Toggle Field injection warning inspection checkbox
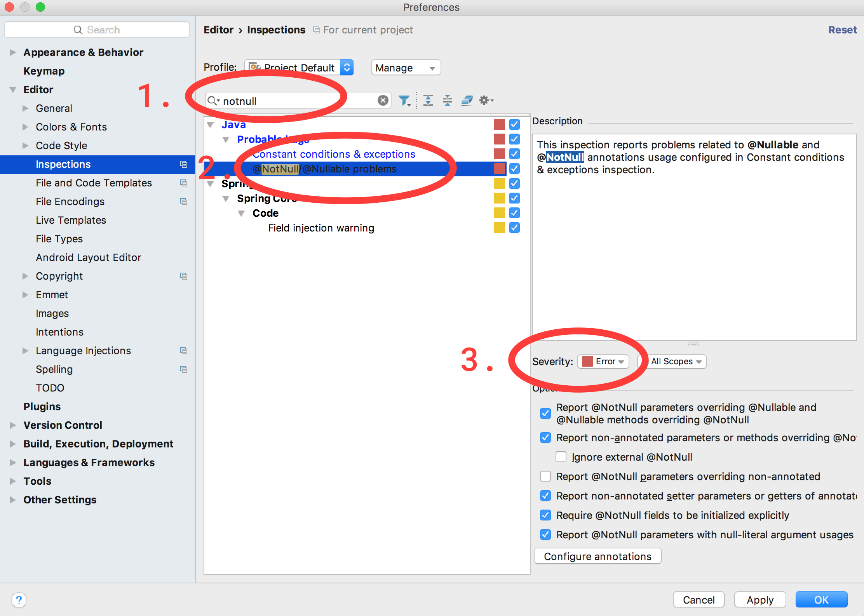Screen dimensions: 864x616 pyautogui.click(x=514, y=228)
